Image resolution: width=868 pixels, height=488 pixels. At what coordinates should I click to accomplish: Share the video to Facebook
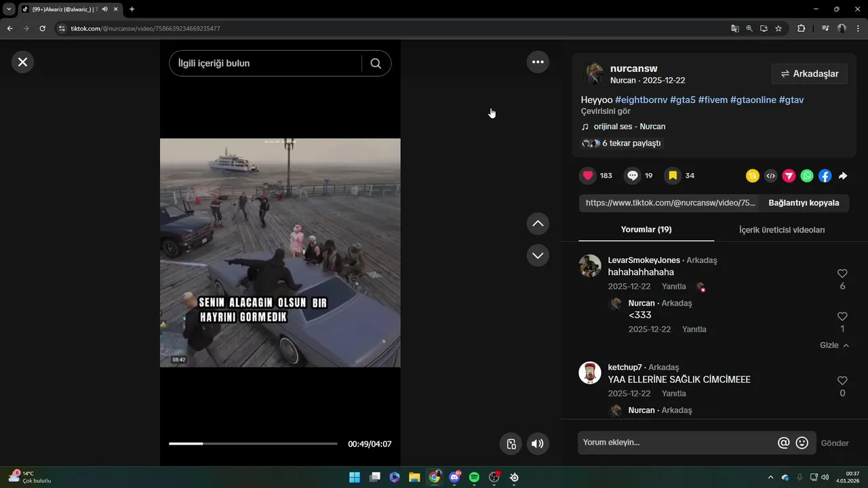[x=825, y=176]
